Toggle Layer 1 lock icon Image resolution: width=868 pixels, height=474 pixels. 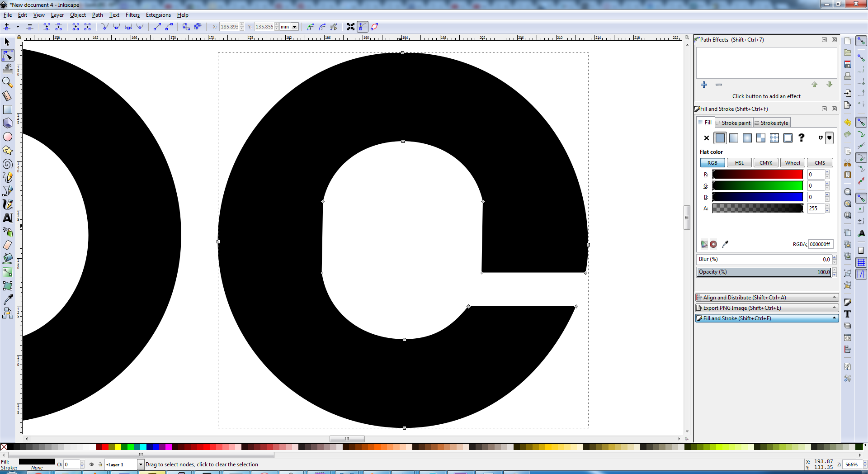(x=100, y=465)
